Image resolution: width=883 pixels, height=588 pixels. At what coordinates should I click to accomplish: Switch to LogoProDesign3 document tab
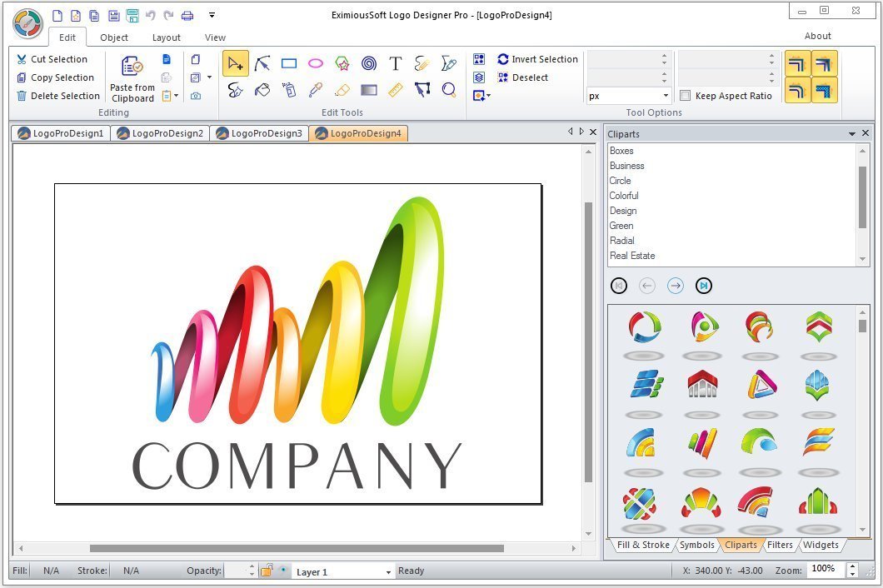click(260, 133)
